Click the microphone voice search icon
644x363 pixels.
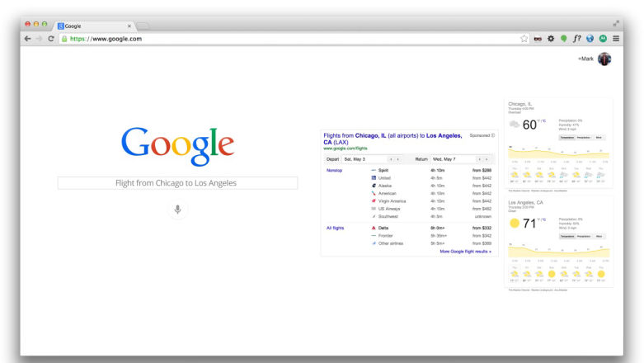pyautogui.click(x=177, y=210)
